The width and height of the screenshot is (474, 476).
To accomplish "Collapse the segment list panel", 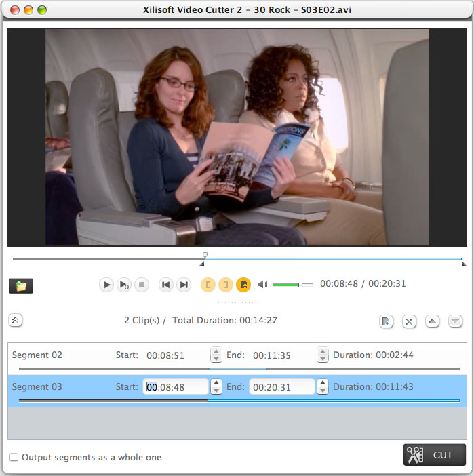I will point(16,321).
